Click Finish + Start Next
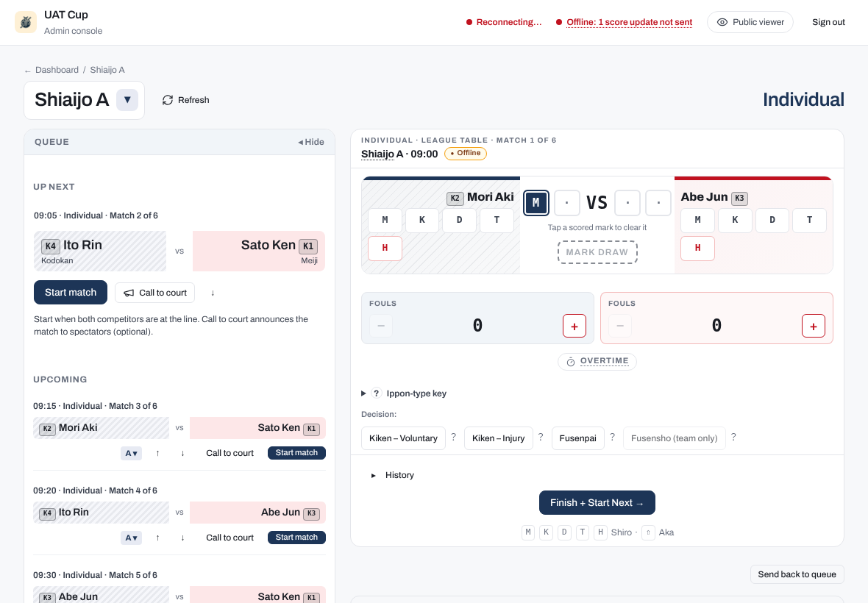The image size is (868, 603). pyautogui.click(x=597, y=502)
